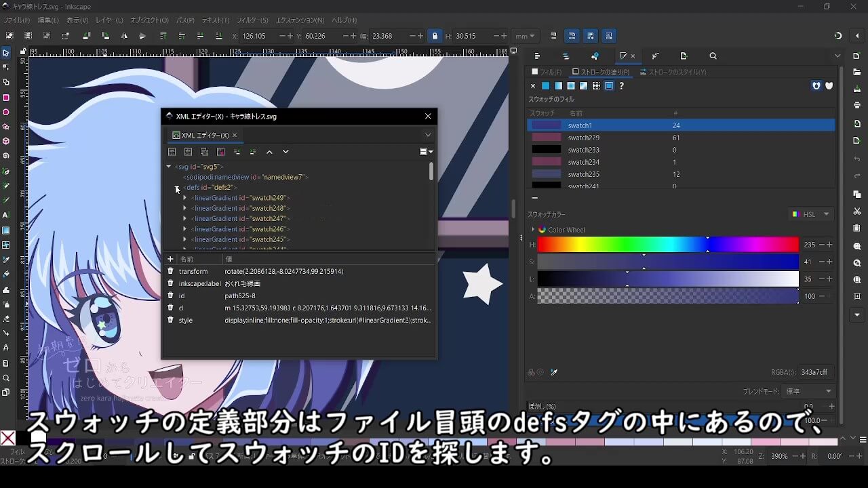
Task: Select the Spiral tool
Action: [x=6, y=156]
